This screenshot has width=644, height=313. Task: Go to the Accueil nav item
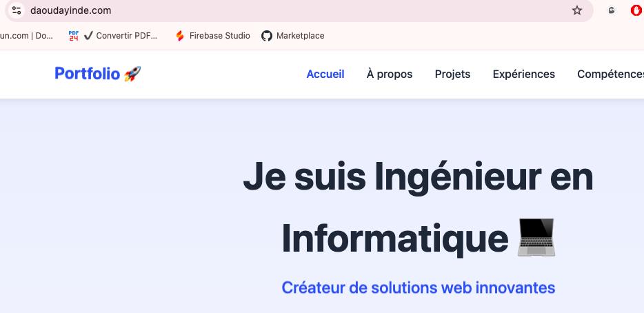[325, 74]
